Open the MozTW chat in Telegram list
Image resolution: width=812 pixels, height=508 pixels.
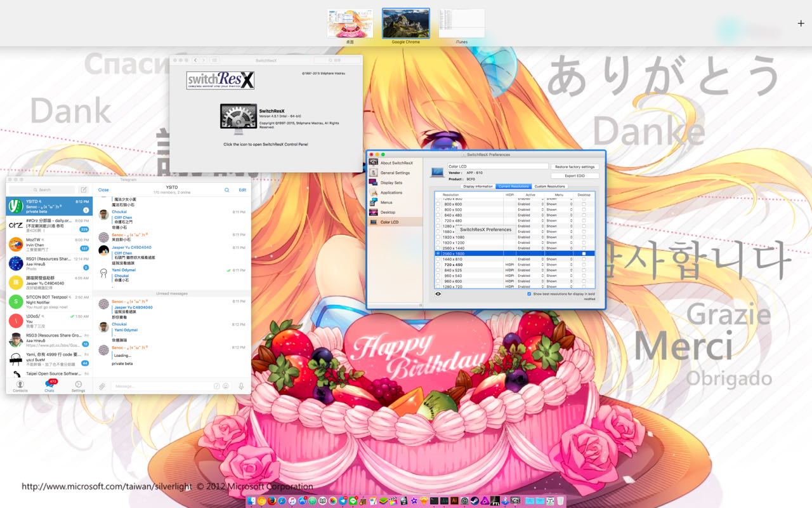[49, 244]
